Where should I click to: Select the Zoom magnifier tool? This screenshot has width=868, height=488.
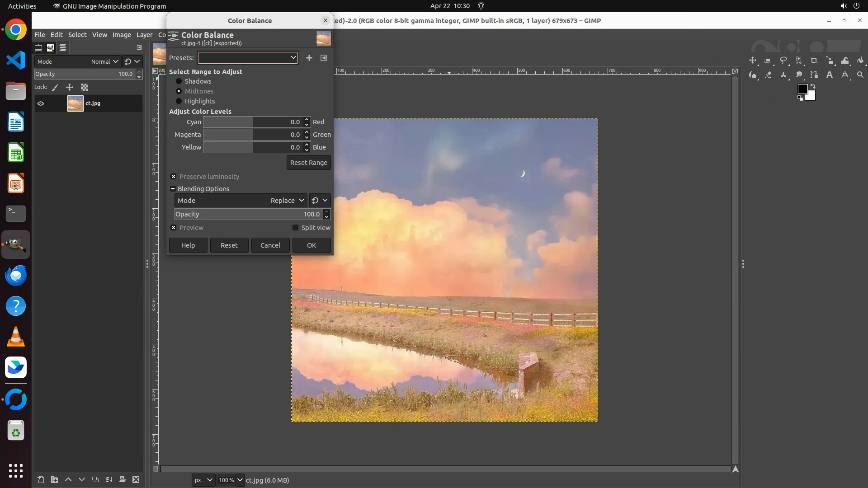click(860, 75)
